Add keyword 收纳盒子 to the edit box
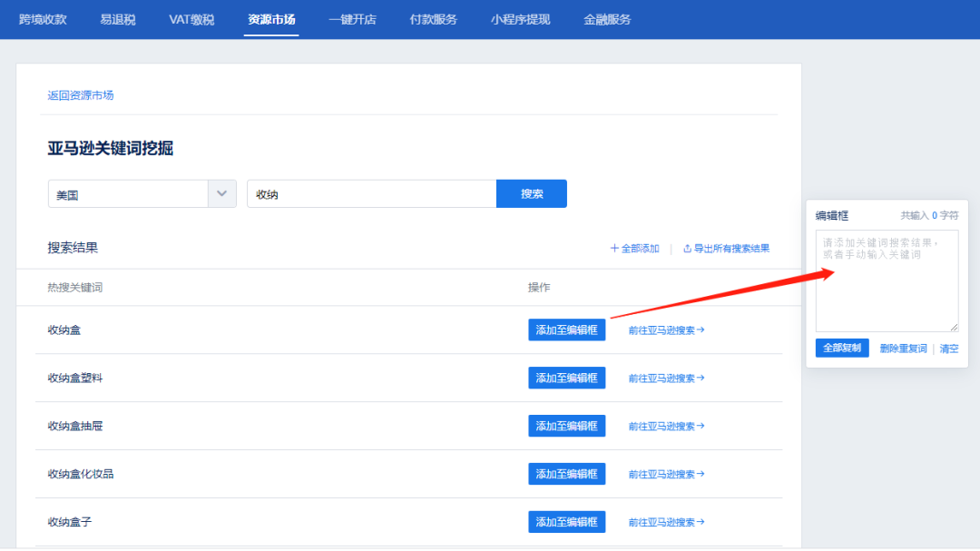The width and height of the screenshot is (980, 551). [x=566, y=521]
